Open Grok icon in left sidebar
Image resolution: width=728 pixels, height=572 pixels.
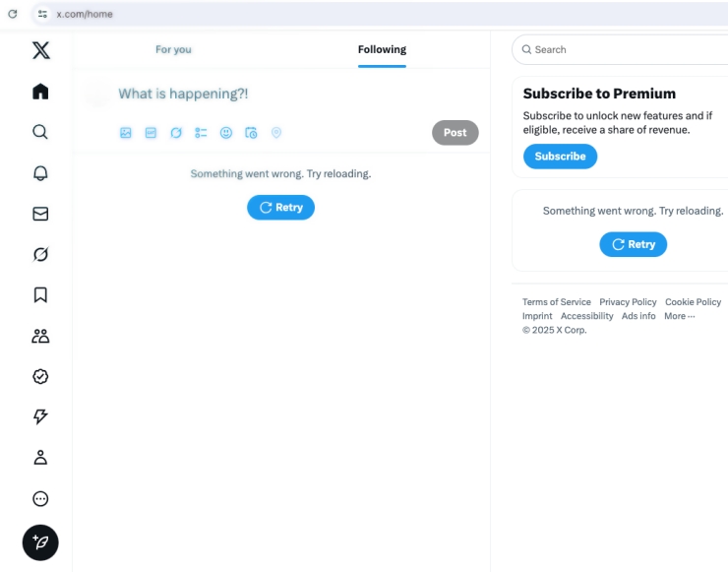[x=40, y=254]
